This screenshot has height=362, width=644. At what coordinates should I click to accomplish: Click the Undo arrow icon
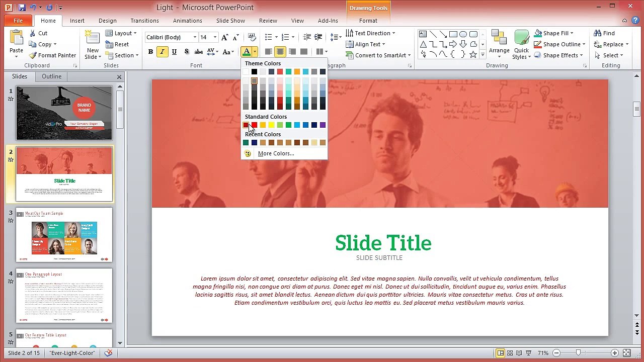click(x=33, y=8)
